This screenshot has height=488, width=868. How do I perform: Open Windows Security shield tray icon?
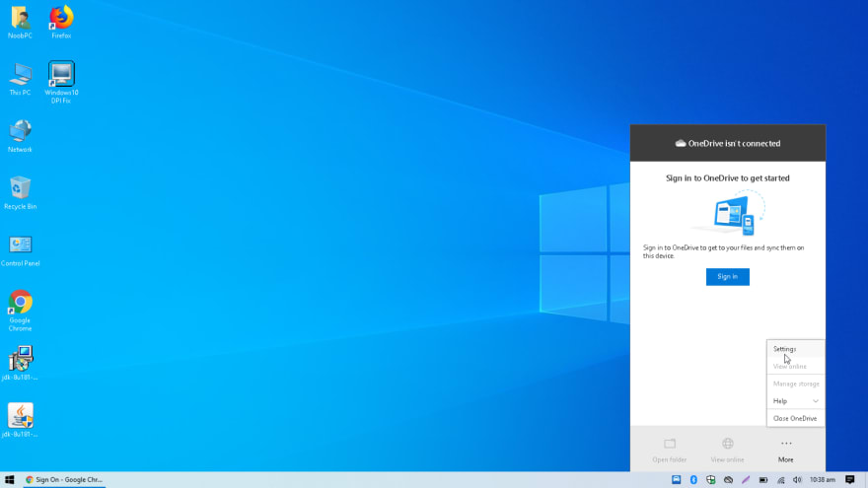(x=711, y=480)
